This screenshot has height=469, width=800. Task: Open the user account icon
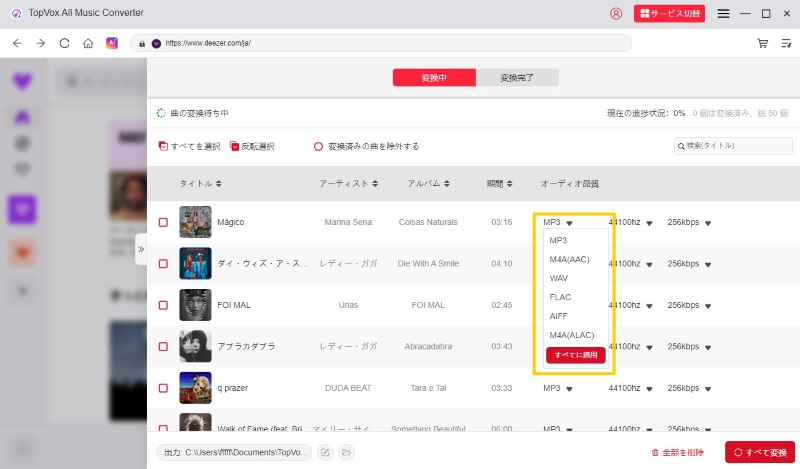pyautogui.click(x=616, y=14)
